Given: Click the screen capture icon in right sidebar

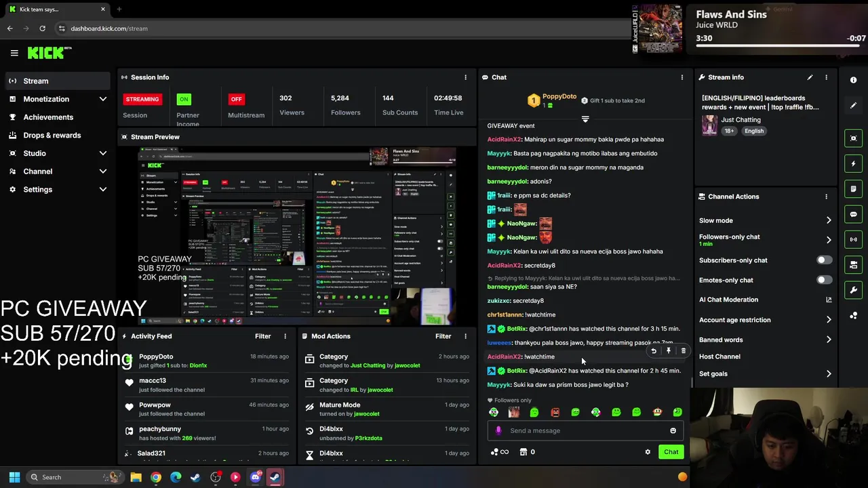Looking at the screenshot, I should click(854, 138).
